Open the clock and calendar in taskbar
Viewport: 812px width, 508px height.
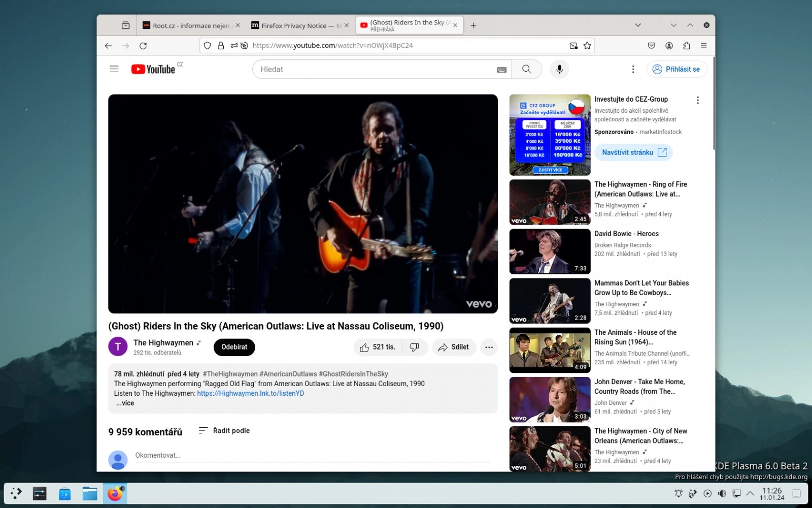(772, 493)
